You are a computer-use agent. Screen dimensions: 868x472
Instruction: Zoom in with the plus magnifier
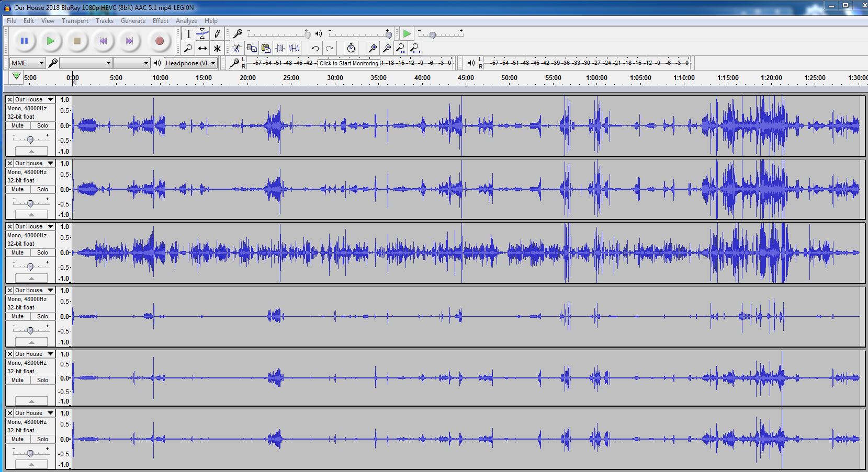(x=373, y=48)
